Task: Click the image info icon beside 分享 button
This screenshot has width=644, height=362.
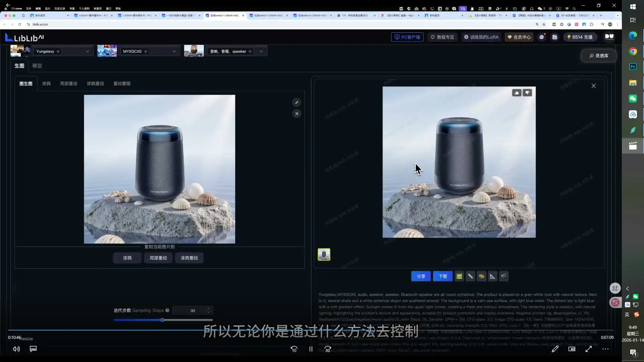Action: (459, 276)
